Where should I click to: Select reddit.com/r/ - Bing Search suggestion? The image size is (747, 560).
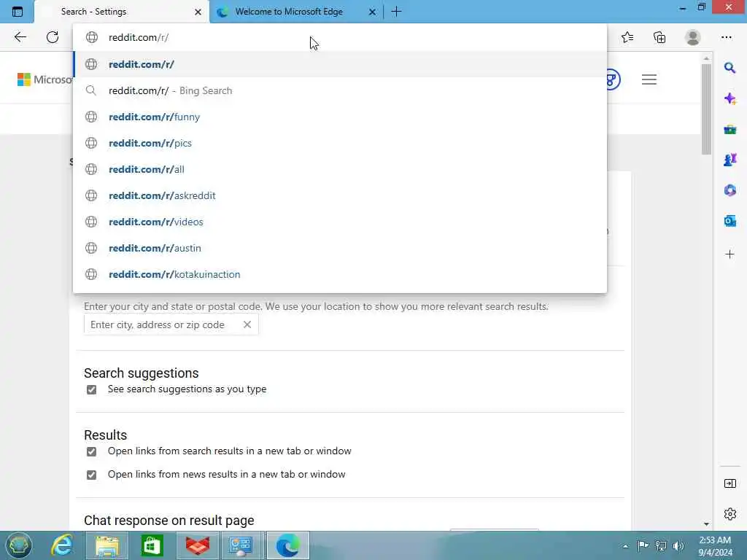coord(340,90)
